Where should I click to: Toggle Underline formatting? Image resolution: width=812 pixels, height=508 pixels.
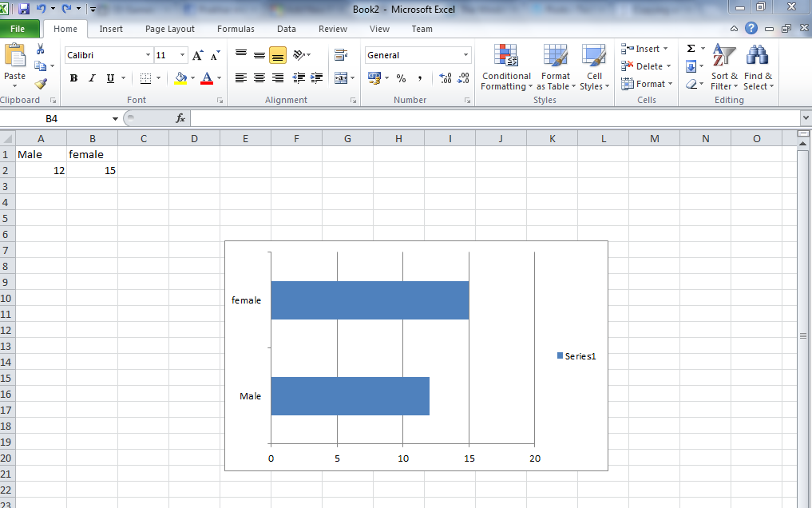coord(110,78)
